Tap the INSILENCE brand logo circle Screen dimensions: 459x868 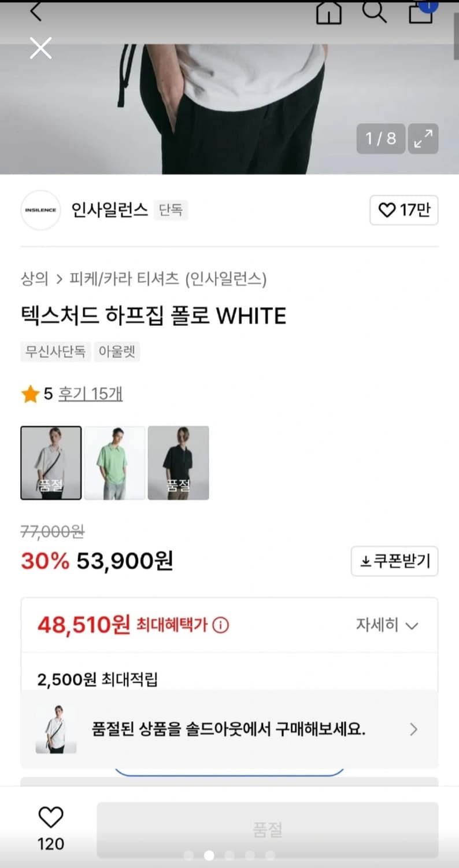point(40,210)
